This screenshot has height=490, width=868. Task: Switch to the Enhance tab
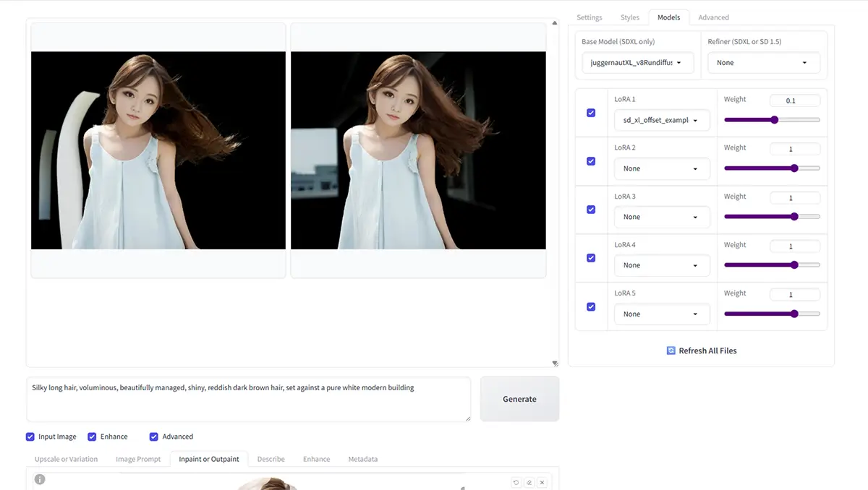click(317, 459)
